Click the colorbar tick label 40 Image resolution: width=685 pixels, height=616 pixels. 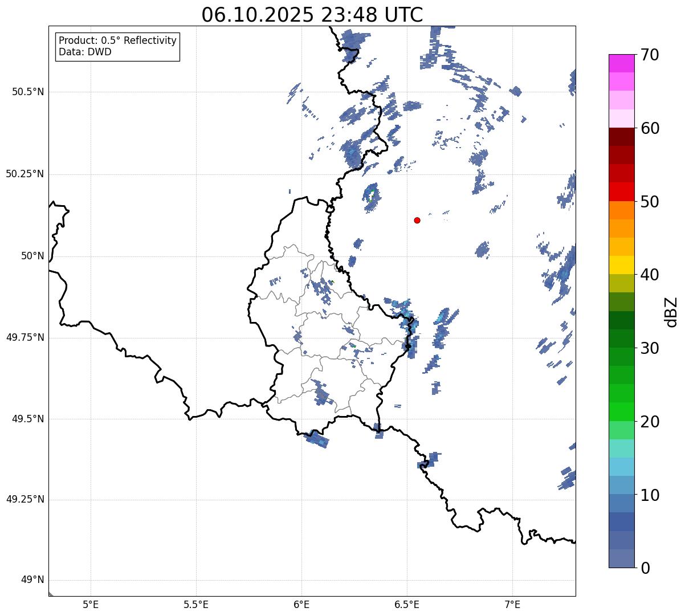click(x=650, y=275)
